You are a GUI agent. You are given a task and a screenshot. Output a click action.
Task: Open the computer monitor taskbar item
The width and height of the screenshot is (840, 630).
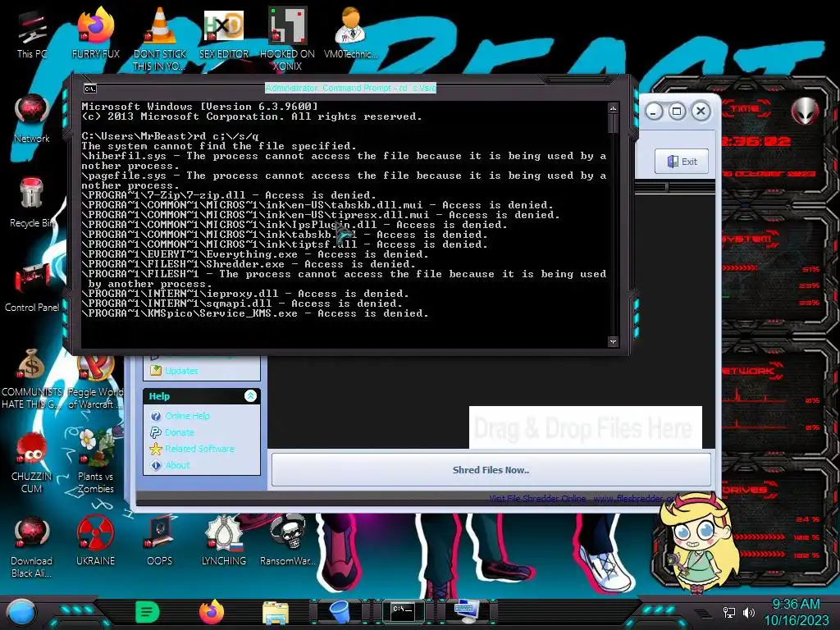point(467,611)
